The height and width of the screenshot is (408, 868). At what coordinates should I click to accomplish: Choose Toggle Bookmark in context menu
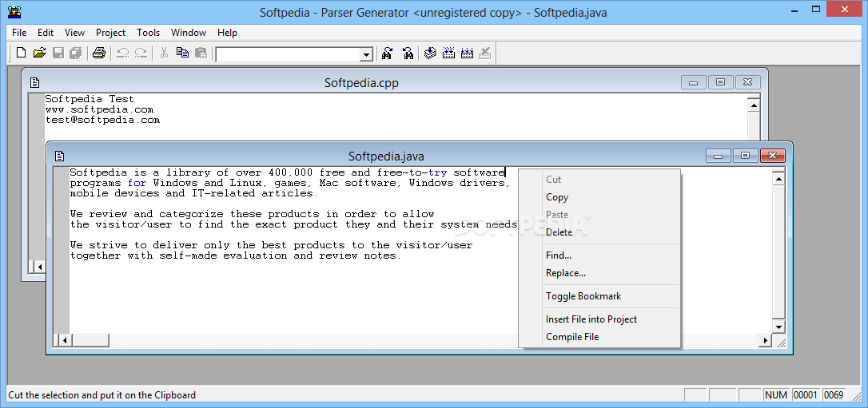coord(599,296)
